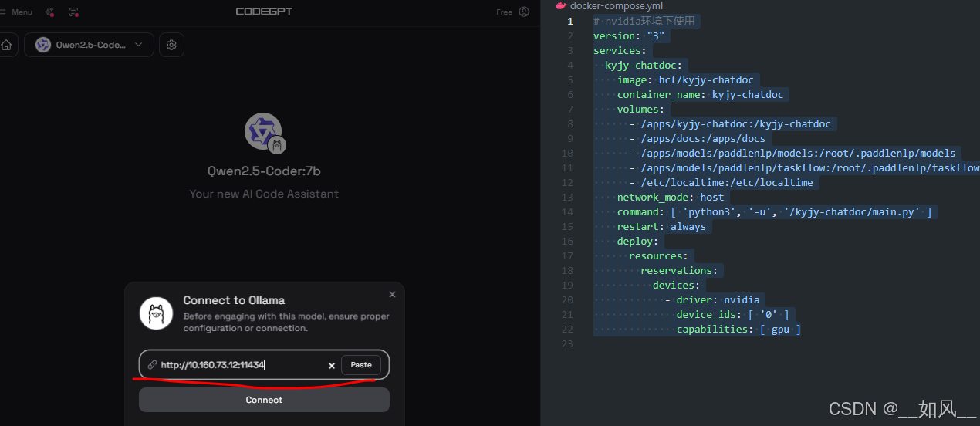
Task: Click the 'container_name: kyjy-chatdoc' line
Action: click(700, 94)
